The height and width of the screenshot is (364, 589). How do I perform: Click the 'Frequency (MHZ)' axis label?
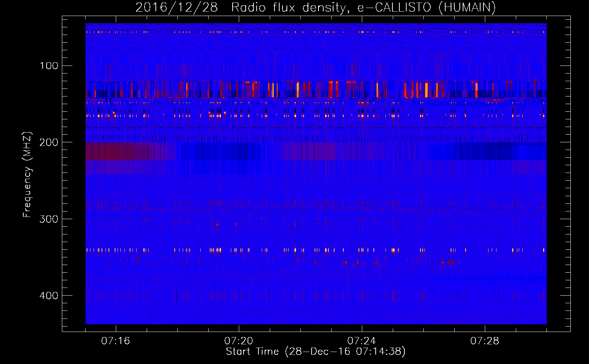tap(27, 174)
